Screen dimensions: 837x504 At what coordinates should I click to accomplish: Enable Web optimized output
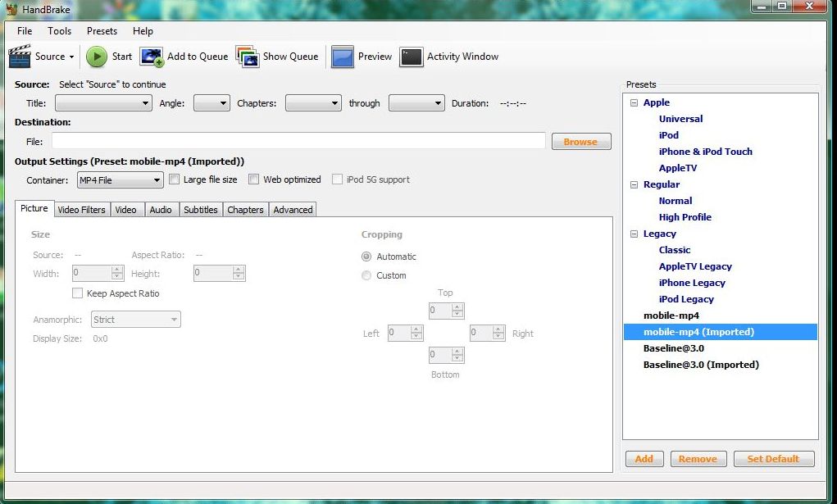tap(254, 179)
